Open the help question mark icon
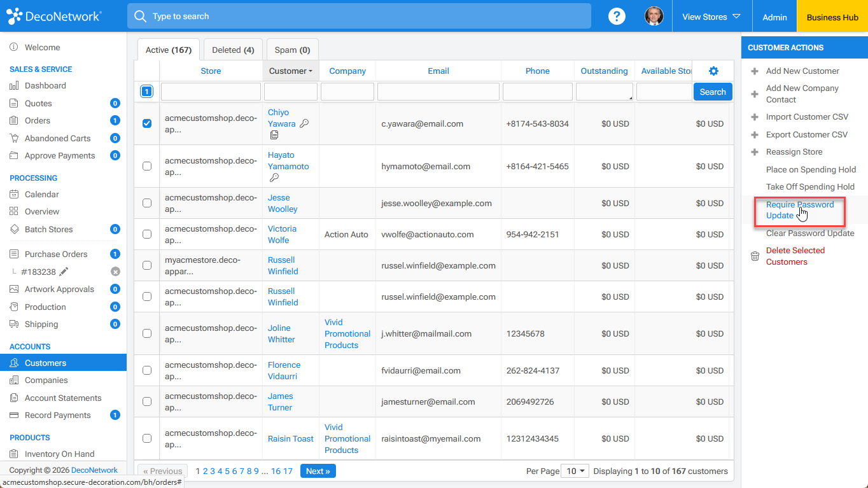Image resolution: width=868 pixels, height=488 pixels. 617,17
